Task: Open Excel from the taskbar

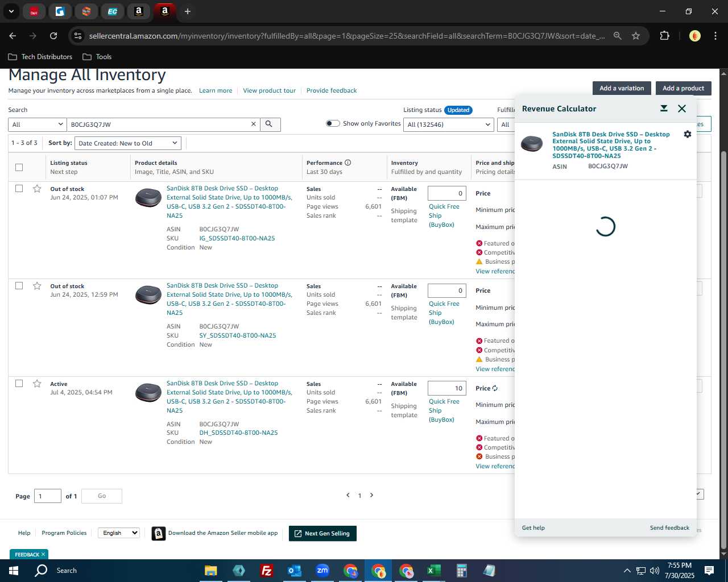Action: click(433, 571)
